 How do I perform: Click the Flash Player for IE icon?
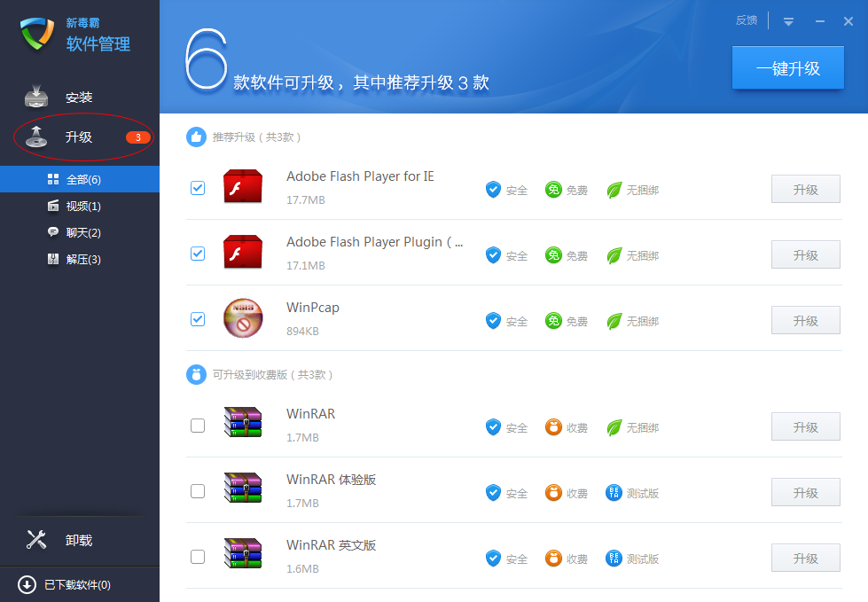(242, 186)
